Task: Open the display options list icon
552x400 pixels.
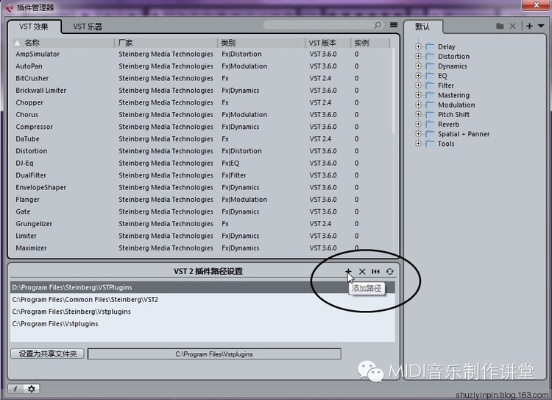Action: (394, 25)
